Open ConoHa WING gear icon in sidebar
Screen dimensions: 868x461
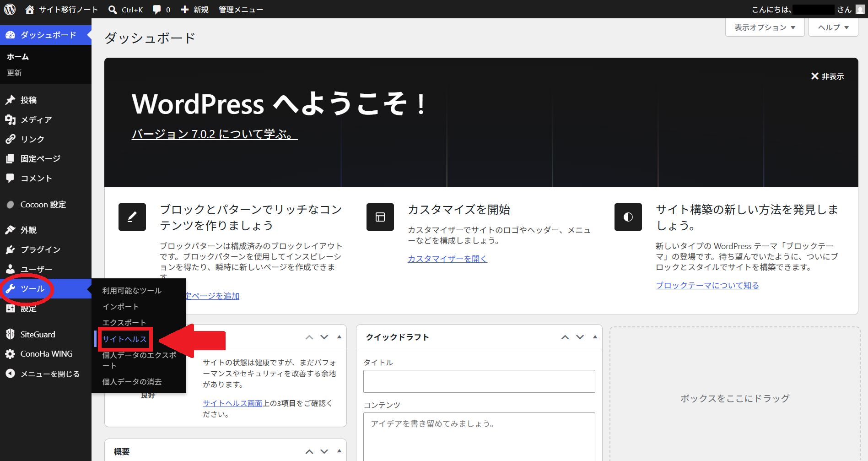click(x=10, y=354)
